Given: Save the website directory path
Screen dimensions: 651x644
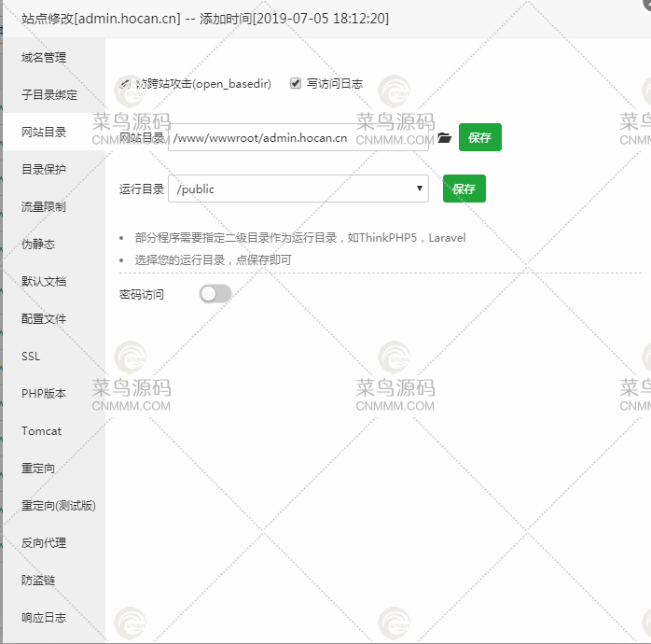Looking at the screenshot, I should point(480,137).
